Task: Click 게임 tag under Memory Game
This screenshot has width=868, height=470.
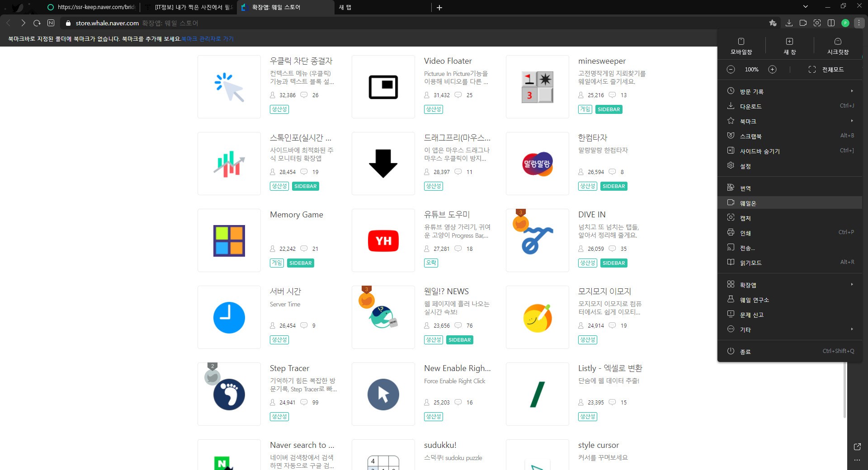Action: [277, 263]
